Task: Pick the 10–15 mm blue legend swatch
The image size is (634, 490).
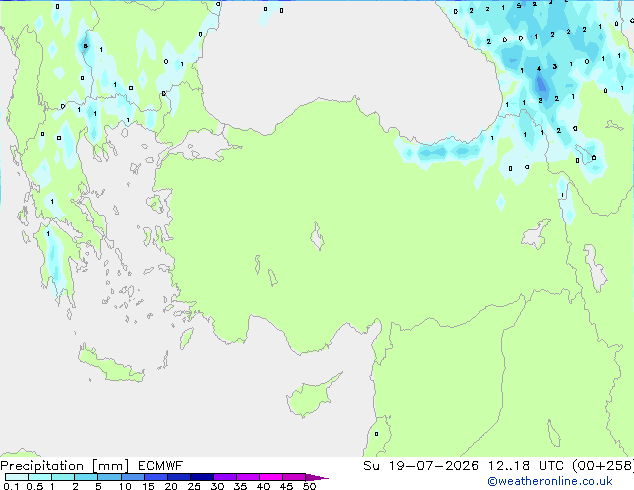Action: [x=132, y=477]
